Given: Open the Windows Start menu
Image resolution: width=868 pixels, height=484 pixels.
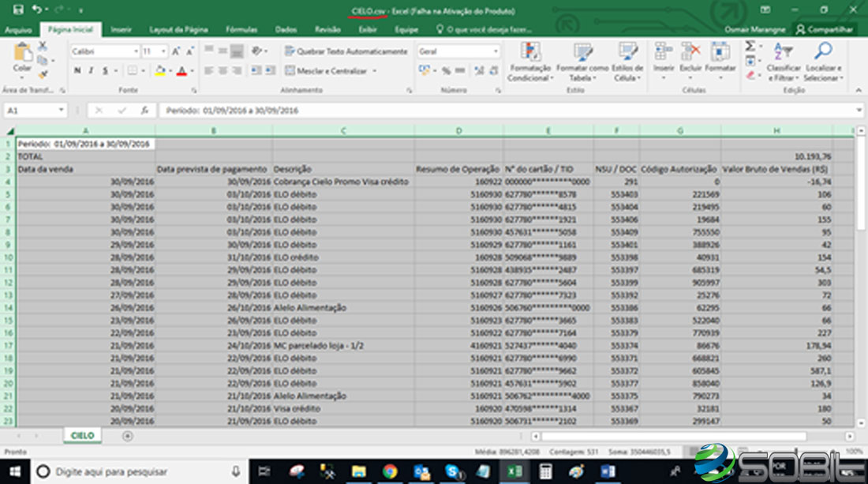Looking at the screenshot, I should (x=15, y=472).
